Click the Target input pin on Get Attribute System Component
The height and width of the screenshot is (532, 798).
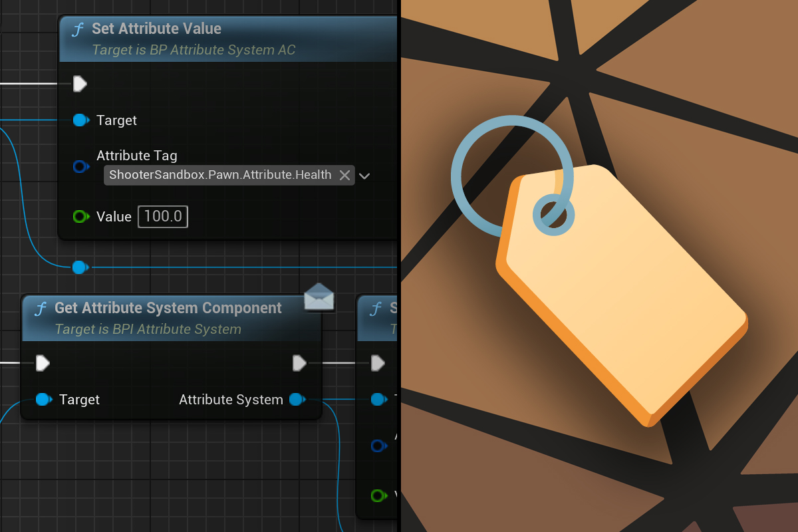[43, 400]
